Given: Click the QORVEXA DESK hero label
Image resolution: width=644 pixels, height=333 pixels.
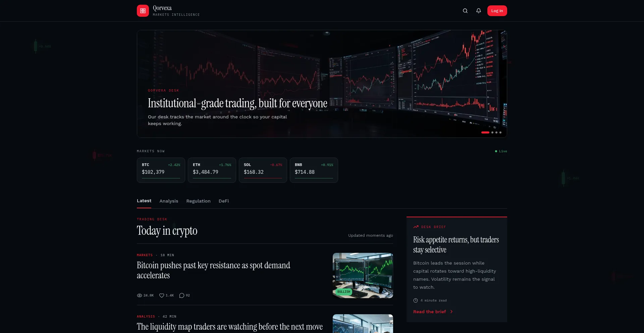Looking at the screenshot, I should click(x=163, y=91).
